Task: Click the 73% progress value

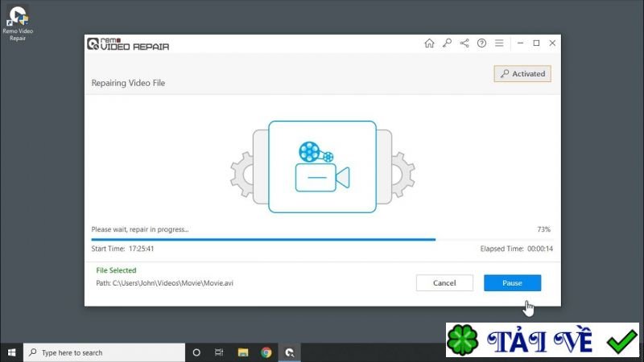Action: [x=544, y=229]
